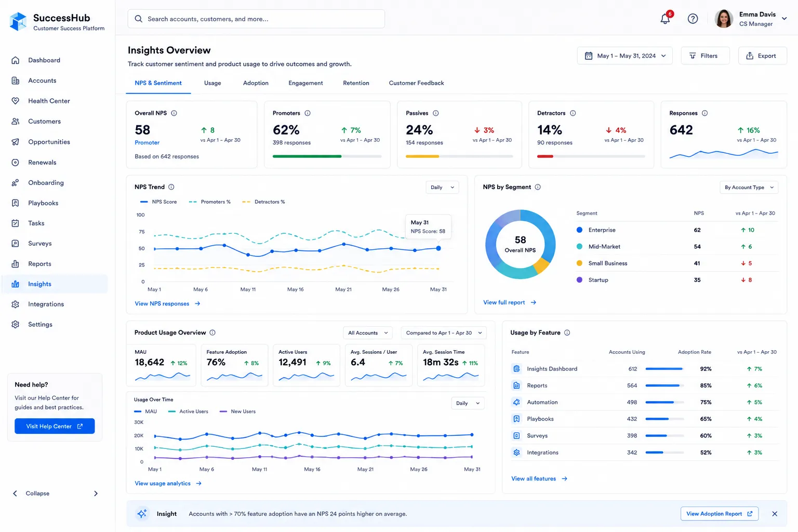Open Emma Davis profile menu

pyautogui.click(x=751, y=19)
